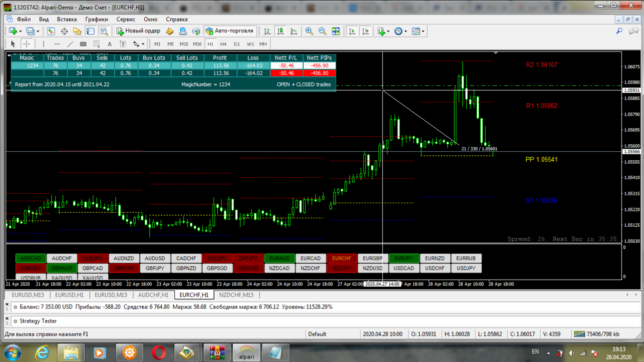
Task: Expand the new chart dropdown arrow
Action: click(x=20, y=31)
